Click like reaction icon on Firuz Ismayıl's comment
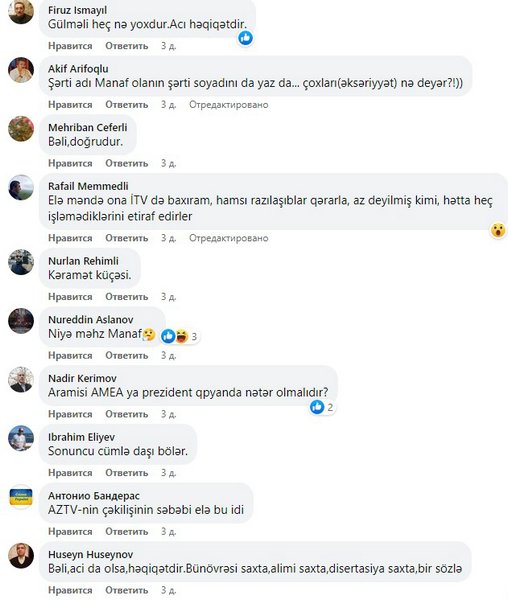 (x=246, y=38)
